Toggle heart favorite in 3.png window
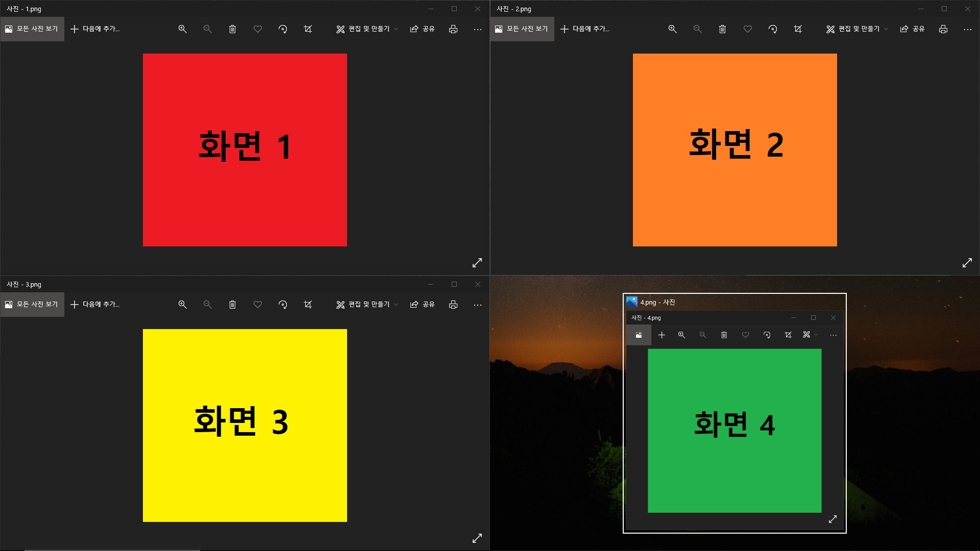980x551 pixels. (x=258, y=305)
